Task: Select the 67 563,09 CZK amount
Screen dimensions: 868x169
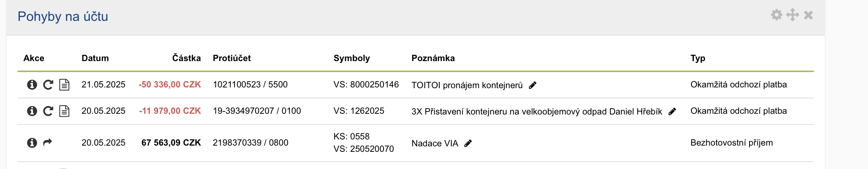Action: point(171,143)
